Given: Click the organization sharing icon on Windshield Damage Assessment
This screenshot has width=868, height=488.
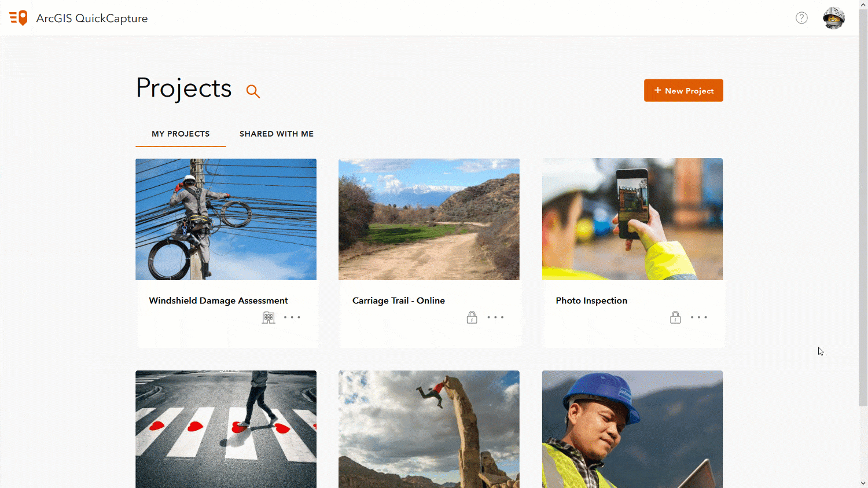Looking at the screenshot, I should [x=268, y=317].
